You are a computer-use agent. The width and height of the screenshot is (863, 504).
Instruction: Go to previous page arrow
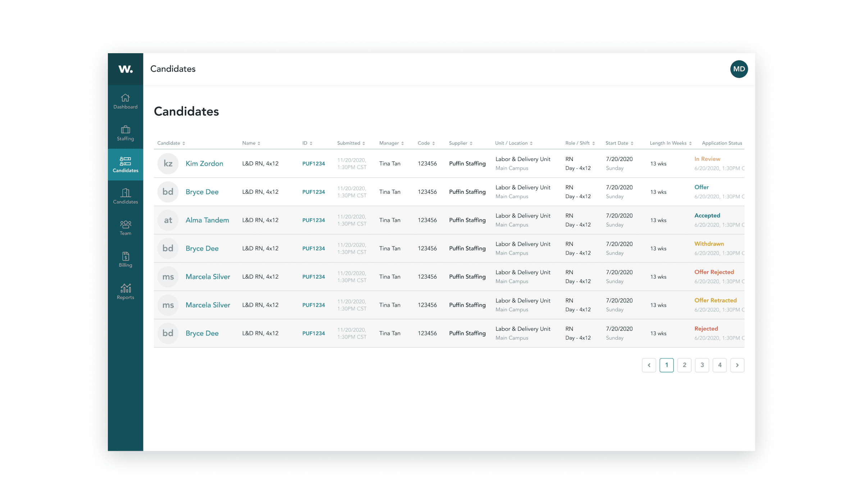coord(649,365)
